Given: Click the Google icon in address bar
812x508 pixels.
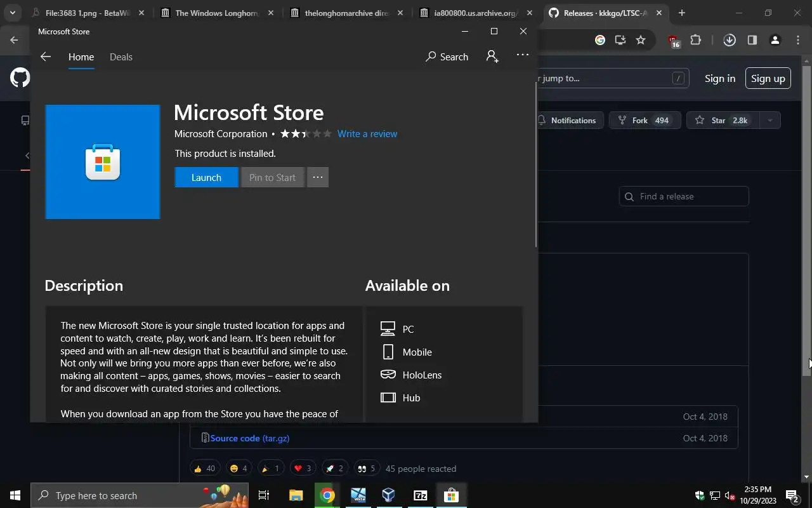Looking at the screenshot, I should pyautogui.click(x=600, y=40).
